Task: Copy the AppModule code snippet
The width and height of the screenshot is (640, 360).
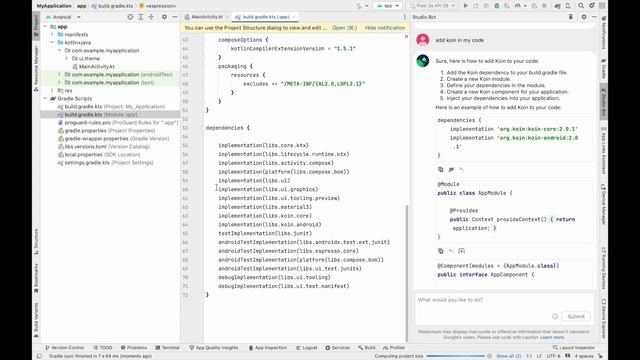Action: (x=440, y=251)
